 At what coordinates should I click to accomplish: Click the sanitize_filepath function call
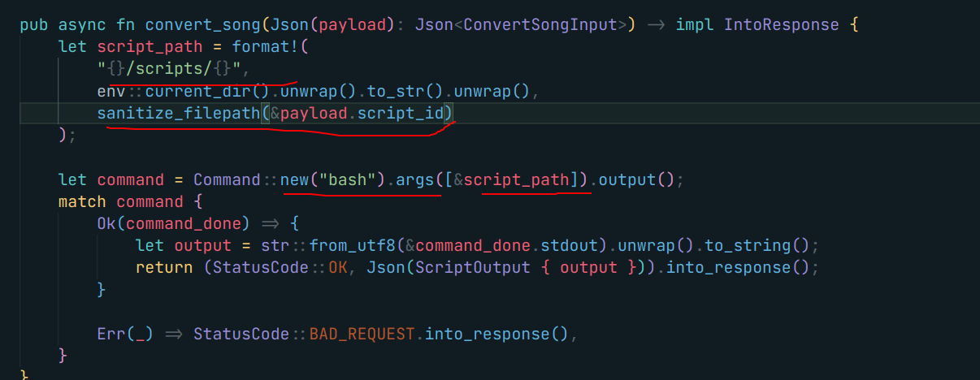pyautogui.click(x=178, y=113)
